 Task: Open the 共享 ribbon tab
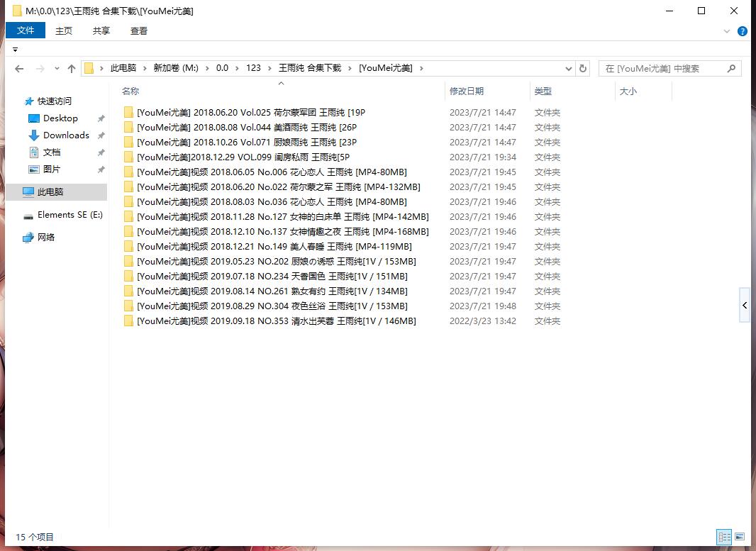point(101,30)
